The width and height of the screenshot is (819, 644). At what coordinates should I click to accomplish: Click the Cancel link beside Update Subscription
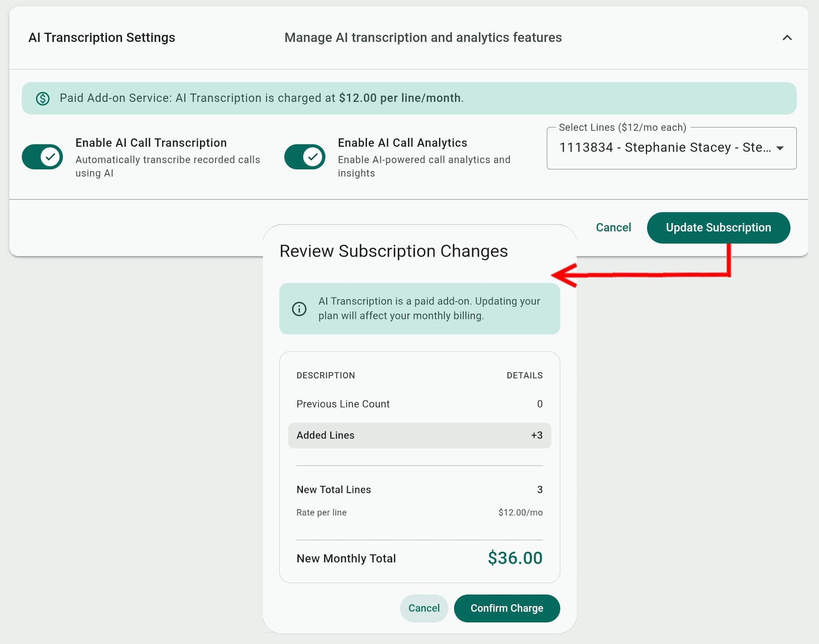pyautogui.click(x=613, y=228)
